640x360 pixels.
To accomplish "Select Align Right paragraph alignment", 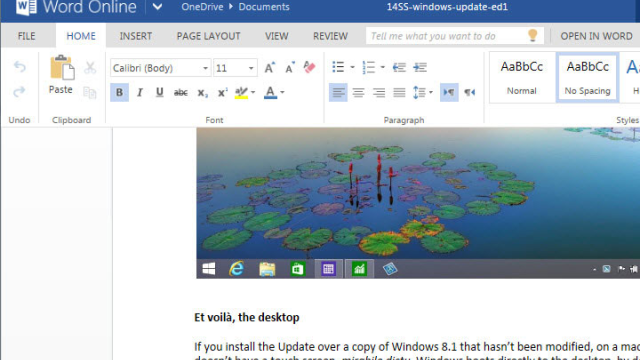I will [379, 93].
